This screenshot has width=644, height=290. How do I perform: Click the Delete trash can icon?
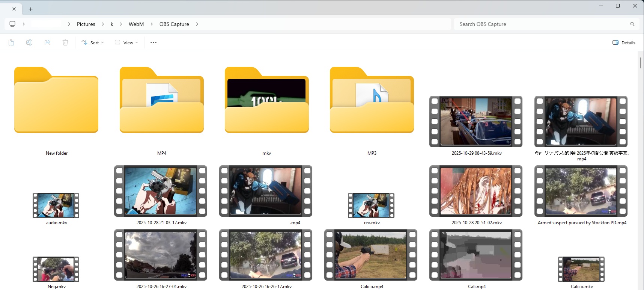coord(65,42)
